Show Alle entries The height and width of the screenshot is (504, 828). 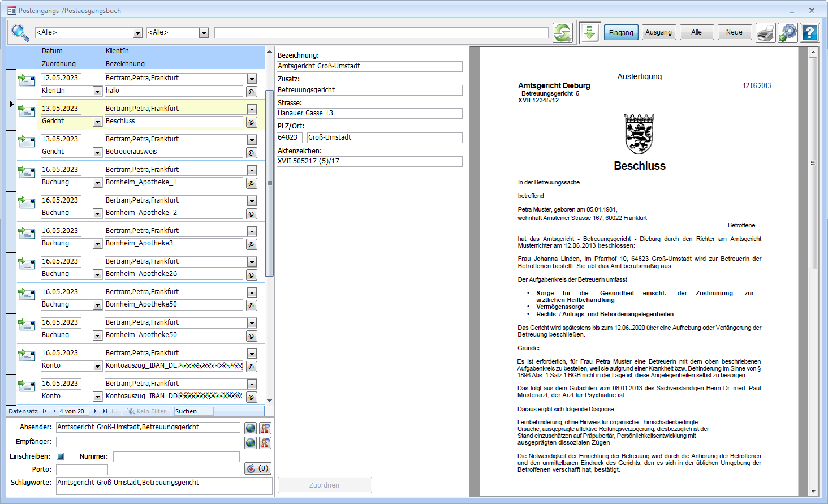pos(697,32)
